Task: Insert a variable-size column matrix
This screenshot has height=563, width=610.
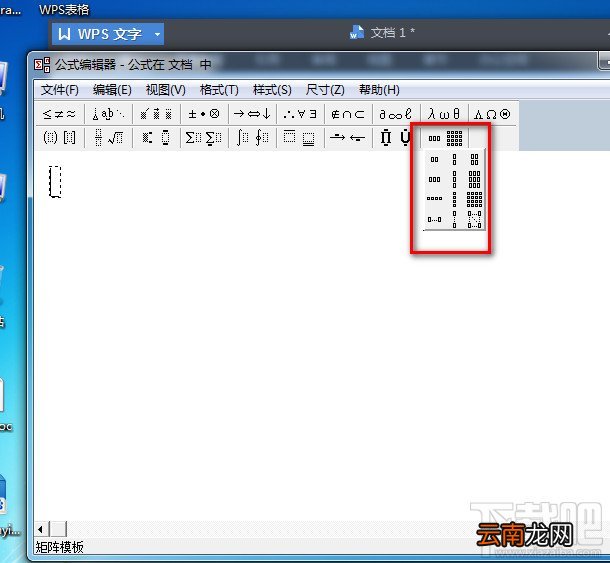Action: tap(454, 219)
